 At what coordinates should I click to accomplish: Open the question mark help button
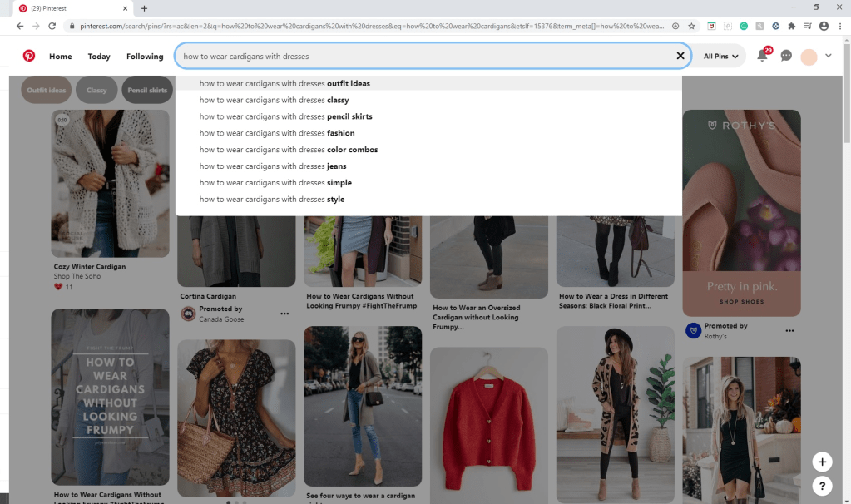821,487
